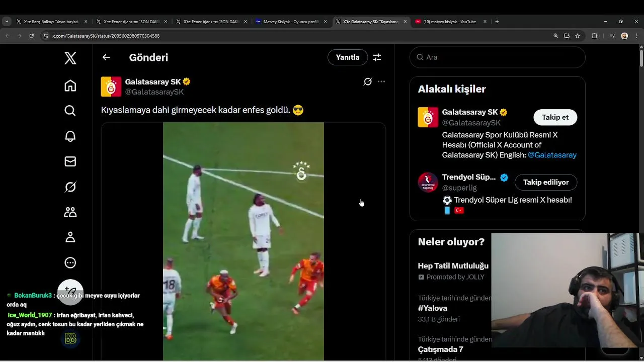Open Chrome profile avatar
The height and width of the screenshot is (362, 644).
coord(624,36)
